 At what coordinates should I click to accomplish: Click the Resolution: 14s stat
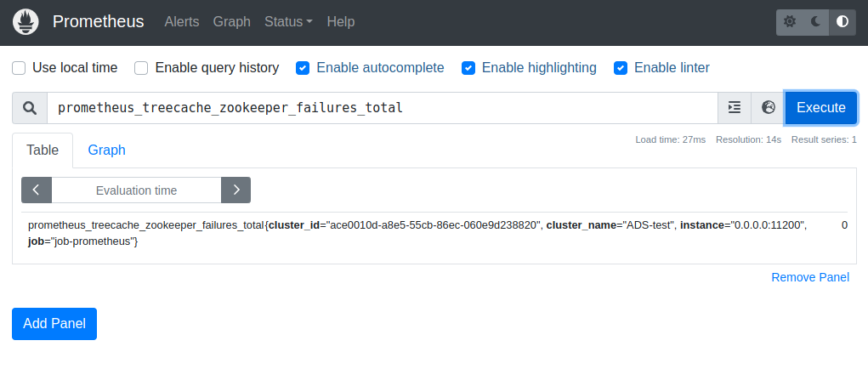tap(748, 140)
